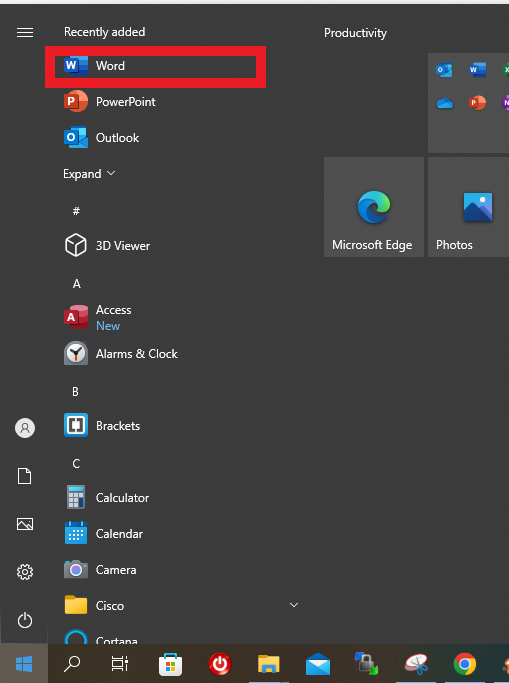Open Google Chrome from the taskbar

(465, 664)
